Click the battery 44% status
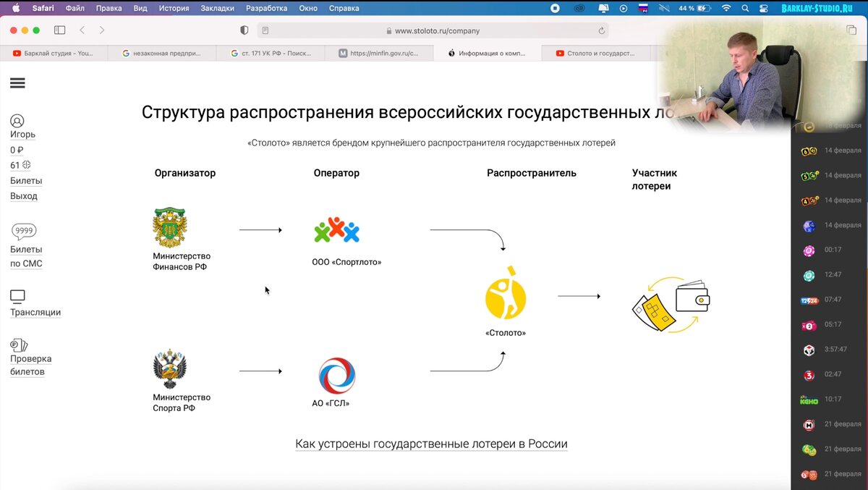This screenshot has height=490, width=868. tap(696, 8)
